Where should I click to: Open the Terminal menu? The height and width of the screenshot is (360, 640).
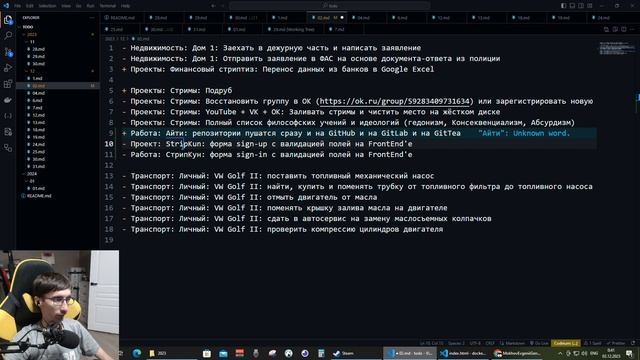(x=108, y=6)
